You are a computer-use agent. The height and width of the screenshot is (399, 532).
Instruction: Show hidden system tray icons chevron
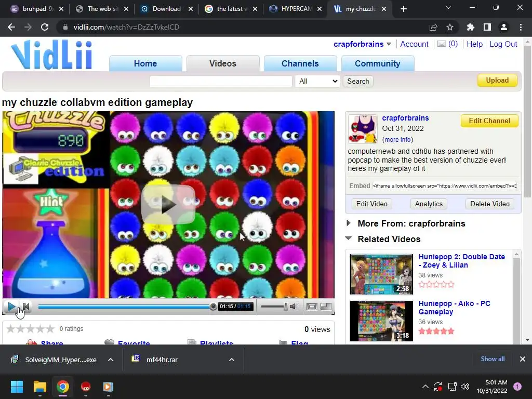(425, 387)
